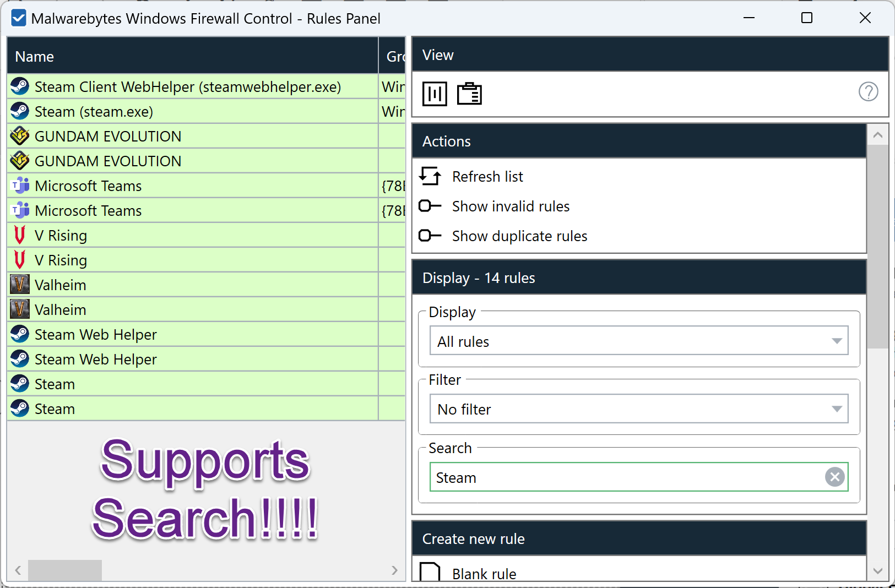Viewport: 895px width, 588px height.
Task: Toggle Show invalid rules switch
Action: [430, 206]
